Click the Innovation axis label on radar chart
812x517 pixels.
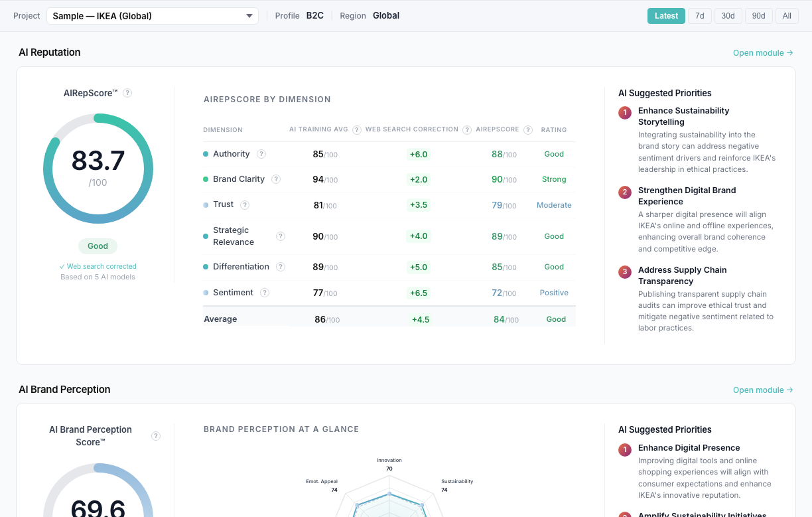click(x=389, y=460)
